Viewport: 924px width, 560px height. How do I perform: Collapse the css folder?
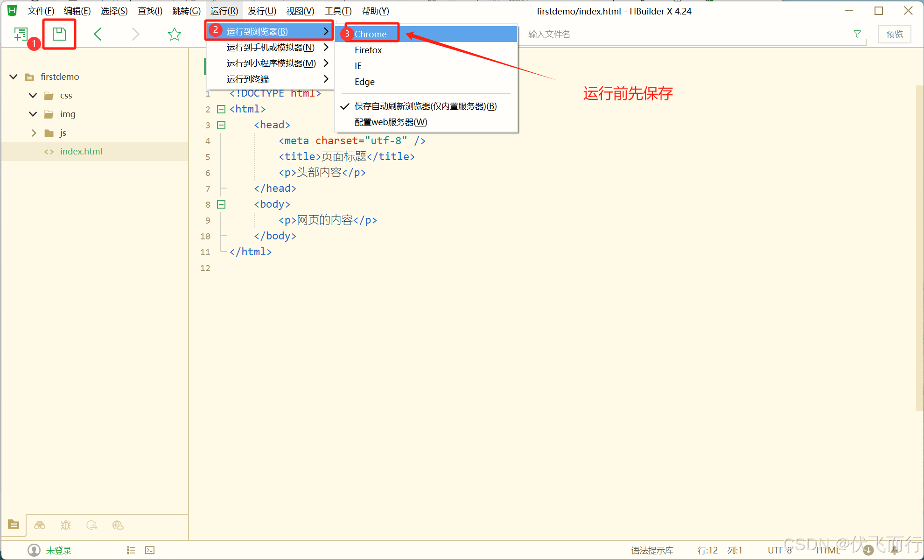[x=32, y=95]
